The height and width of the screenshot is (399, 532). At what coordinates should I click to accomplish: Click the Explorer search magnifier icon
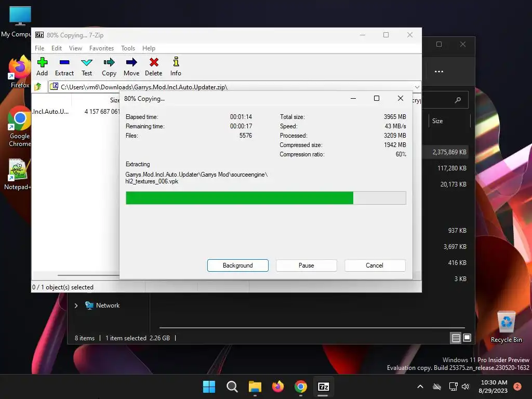458,100
